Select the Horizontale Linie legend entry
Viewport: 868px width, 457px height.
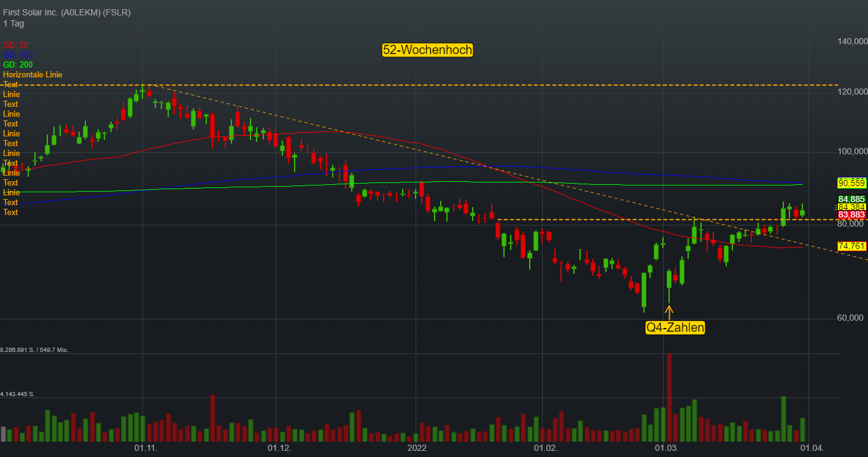33,74
